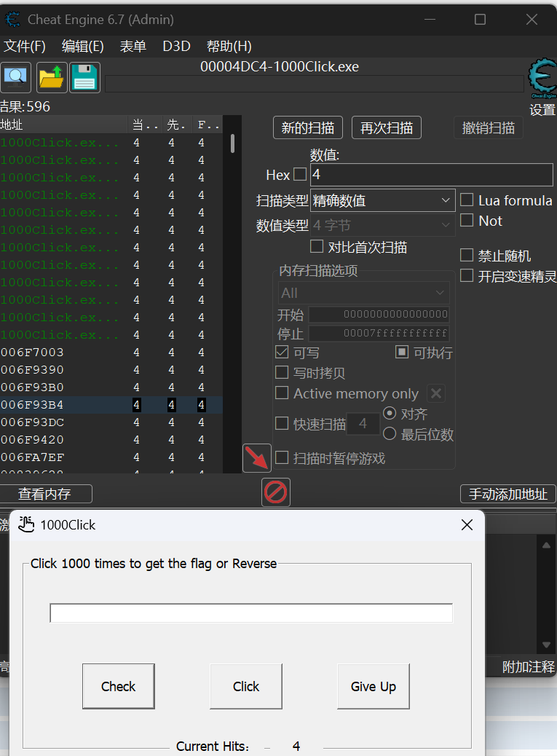
Task: Open the 数值类型 4 字节 dropdown
Action: [382, 225]
